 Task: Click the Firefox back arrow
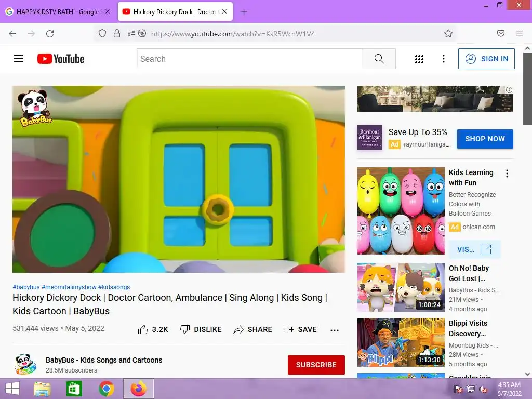(x=12, y=34)
